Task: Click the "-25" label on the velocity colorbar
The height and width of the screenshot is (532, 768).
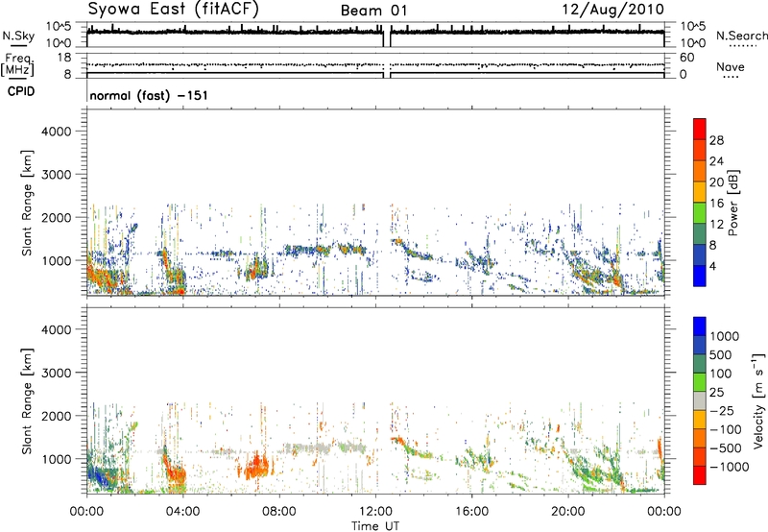Action: (x=722, y=411)
